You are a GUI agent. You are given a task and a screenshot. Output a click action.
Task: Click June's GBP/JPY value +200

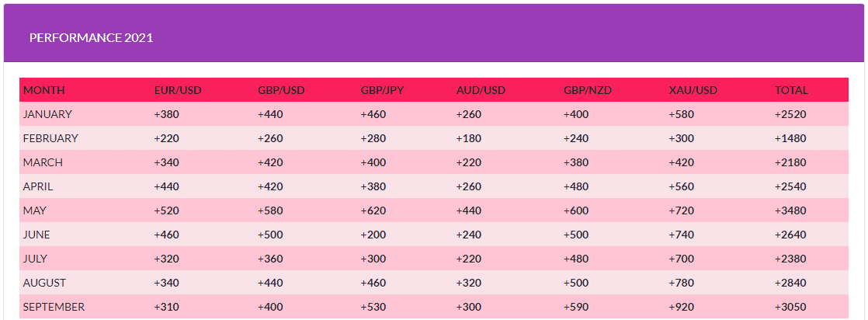pyautogui.click(x=373, y=235)
